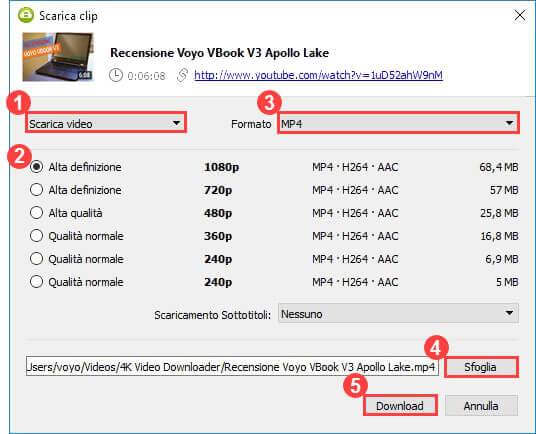Image resolution: width=536 pixels, height=434 pixels.
Task: Click the Sfoglia browse button
Action: [481, 367]
